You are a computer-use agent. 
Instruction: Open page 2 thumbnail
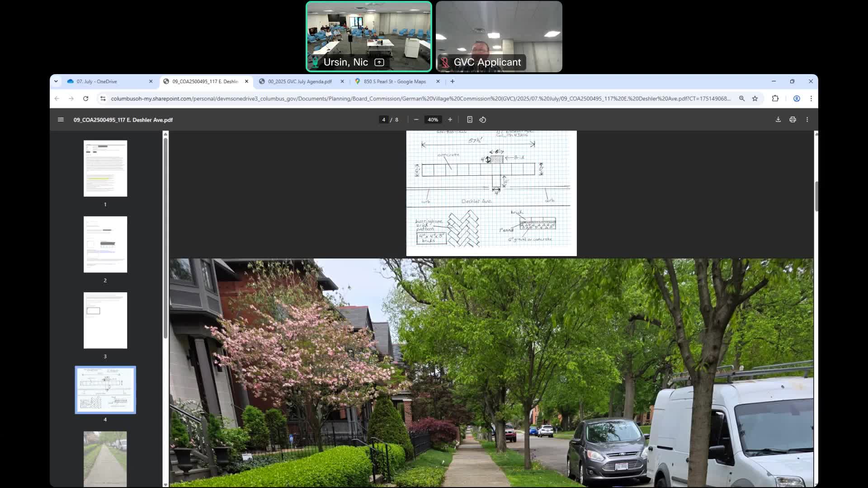click(x=105, y=244)
